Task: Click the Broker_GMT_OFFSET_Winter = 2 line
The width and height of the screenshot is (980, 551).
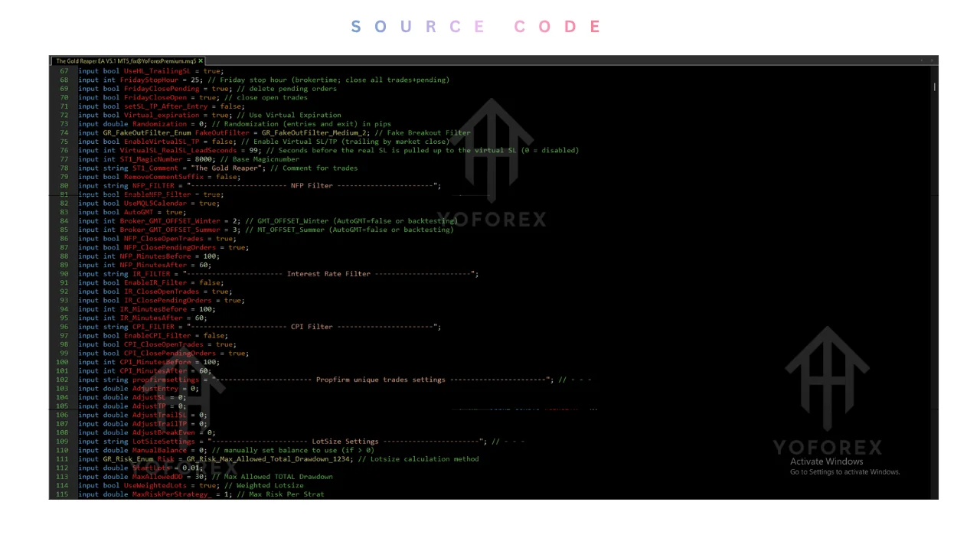Action: pos(267,221)
